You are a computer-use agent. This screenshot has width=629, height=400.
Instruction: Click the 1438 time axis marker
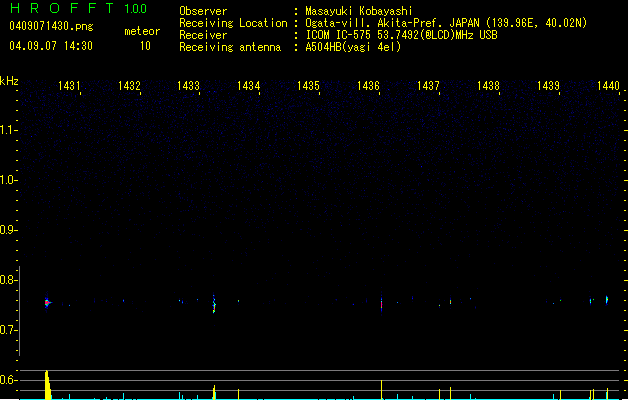coord(488,86)
